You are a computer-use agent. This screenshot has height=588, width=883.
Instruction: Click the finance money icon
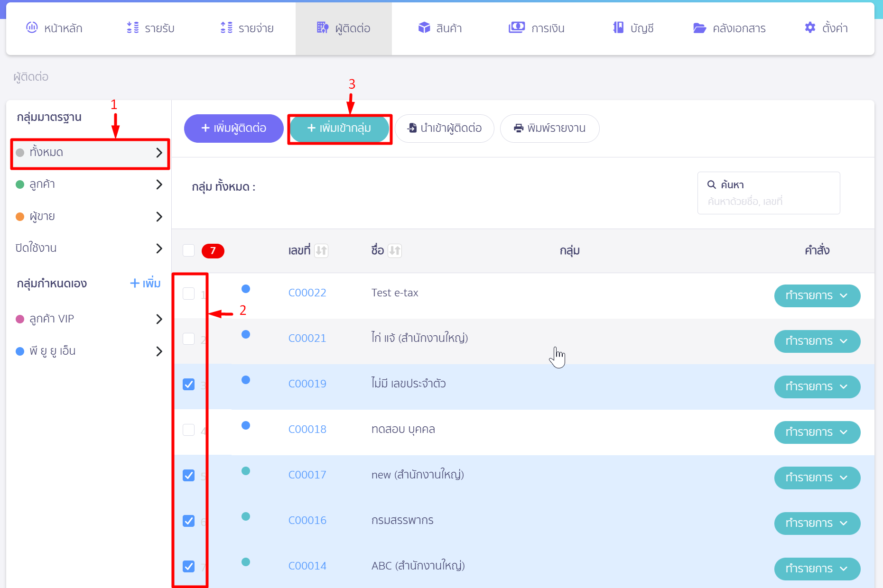(x=517, y=28)
